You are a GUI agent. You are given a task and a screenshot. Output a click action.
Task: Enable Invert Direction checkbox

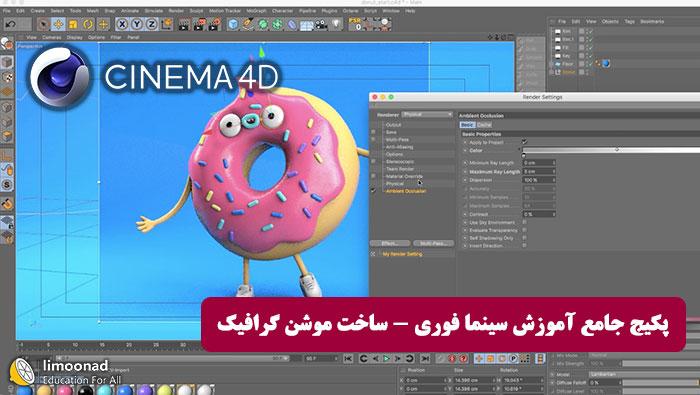point(525,245)
